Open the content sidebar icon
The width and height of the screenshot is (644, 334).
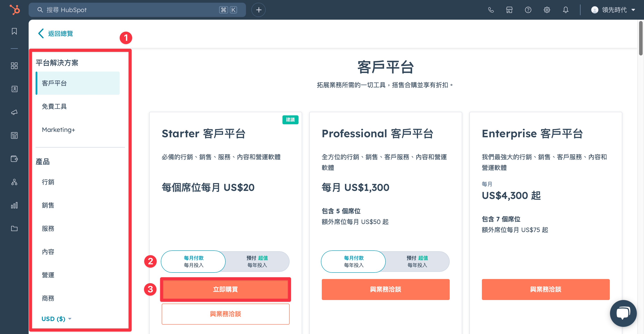(x=14, y=135)
